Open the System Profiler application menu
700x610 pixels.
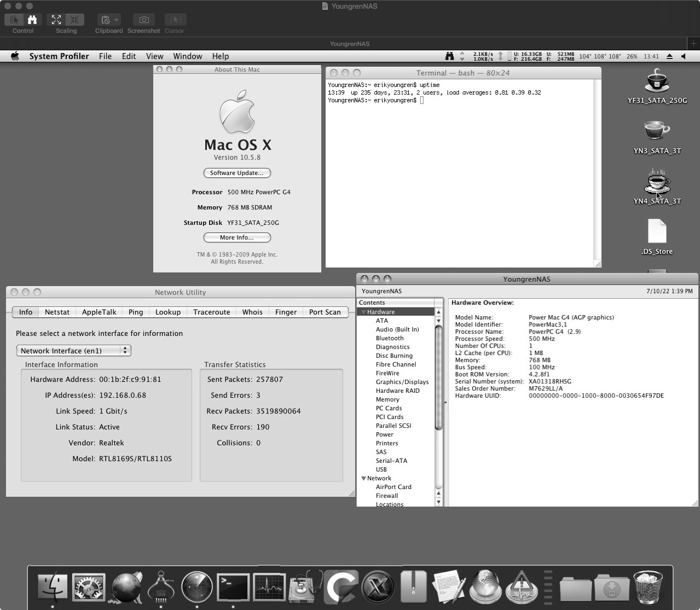pos(59,56)
